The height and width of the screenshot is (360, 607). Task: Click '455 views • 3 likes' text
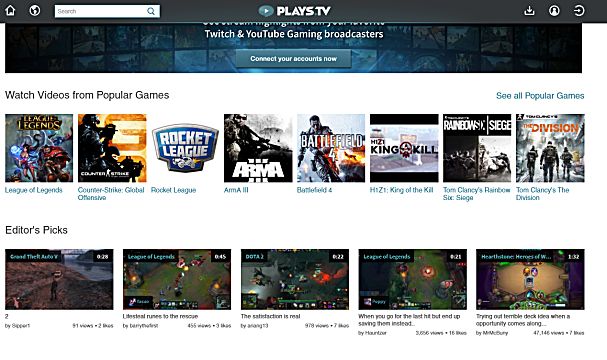pos(209,326)
